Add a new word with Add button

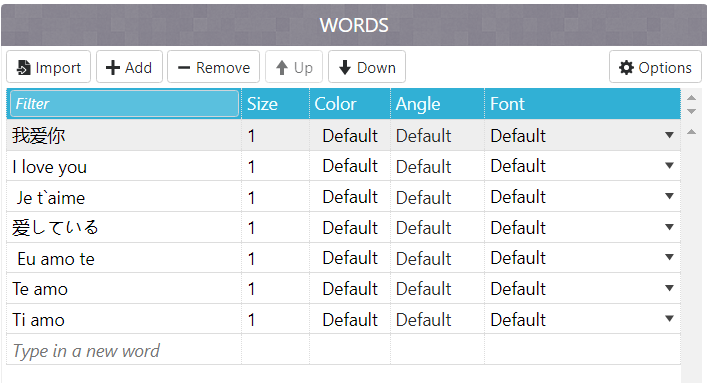pyautogui.click(x=129, y=67)
